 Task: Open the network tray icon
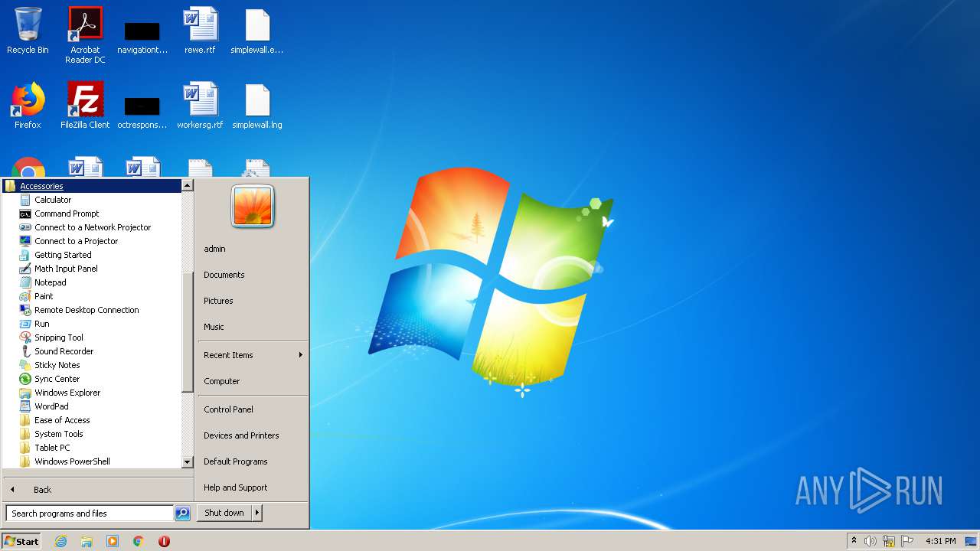pyautogui.click(x=889, y=541)
